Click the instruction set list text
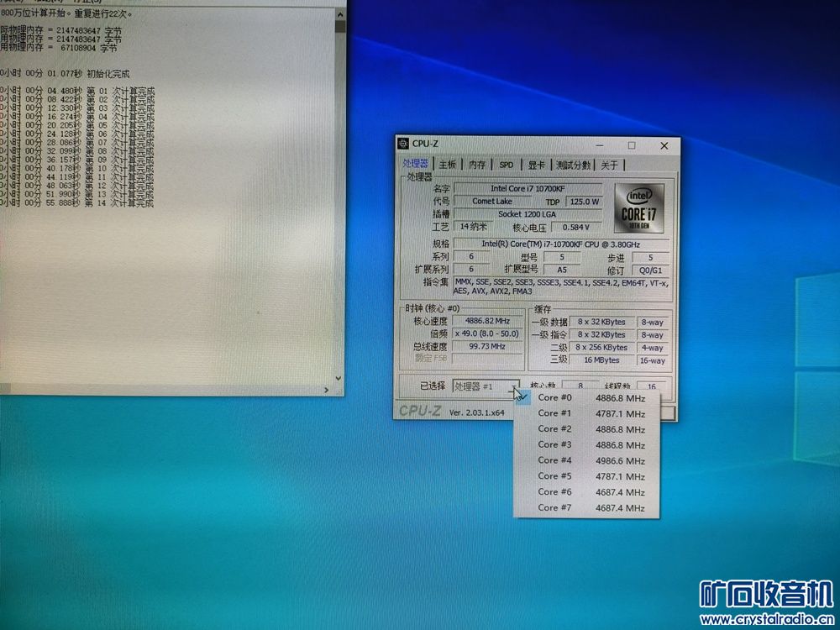This screenshot has height=630, width=840. point(561,286)
